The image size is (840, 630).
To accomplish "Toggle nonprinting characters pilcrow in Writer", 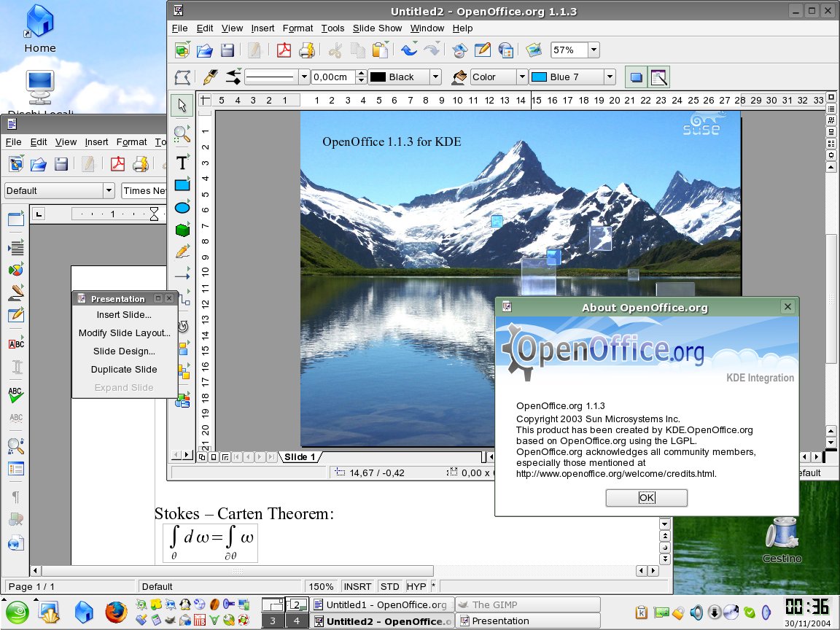I will click(x=15, y=497).
